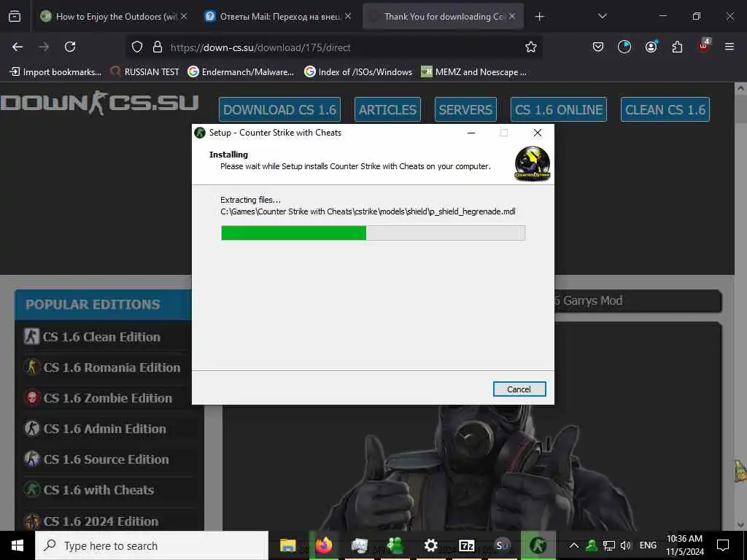Click page scrollbar down arrow
Image resolution: width=747 pixels, height=560 pixels.
point(741,525)
